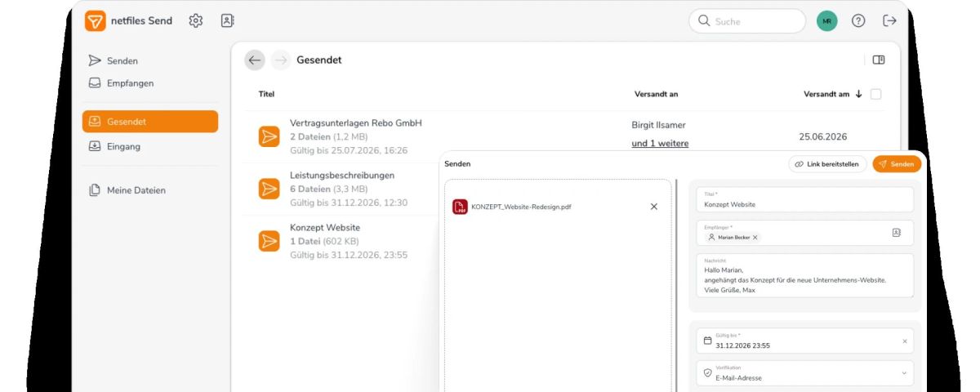Screen dimensions: 980x392
Task: Click the Gültig bis date 31.12.2026 23:55
Action: (742, 345)
